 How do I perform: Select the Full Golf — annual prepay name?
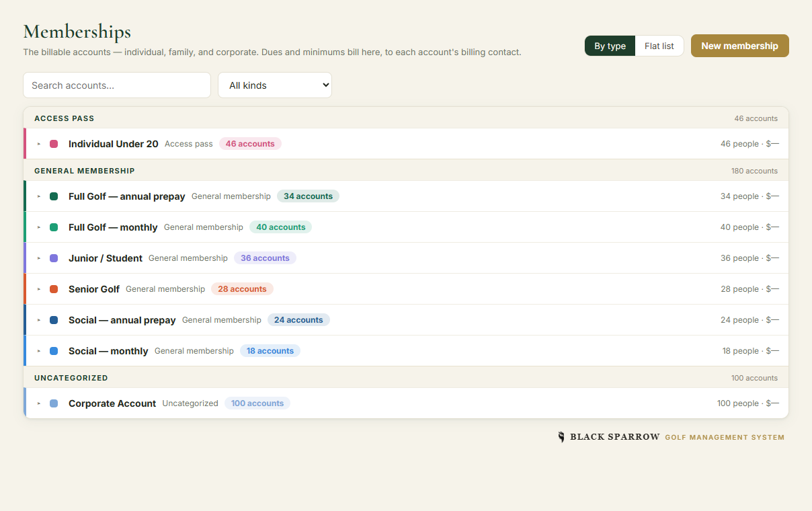127,196
